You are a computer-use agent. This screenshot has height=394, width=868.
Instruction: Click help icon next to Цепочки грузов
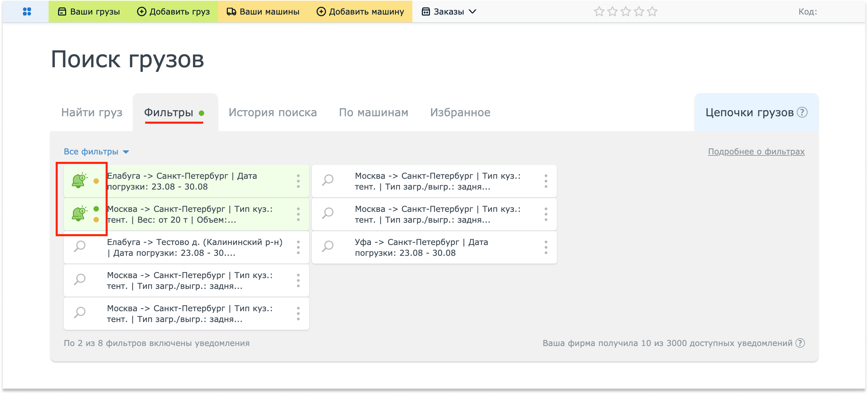tap(802, 112)
